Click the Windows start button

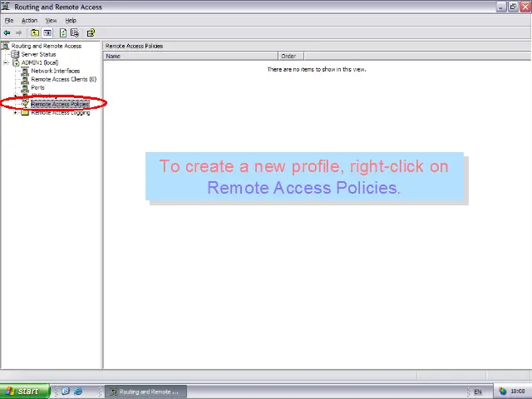25,392
